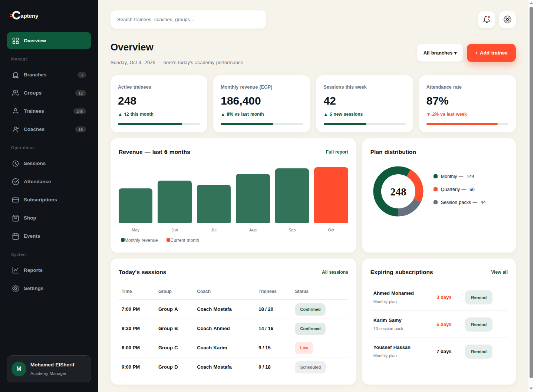Open Attendance from the sidebar
This screenshot has height=392, width=534.
[x=49, y=182]
